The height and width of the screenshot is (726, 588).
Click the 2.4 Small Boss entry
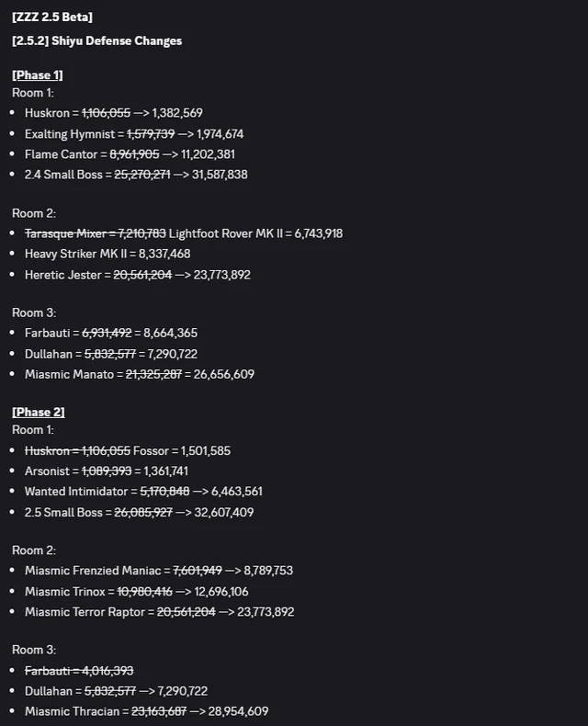pyautogui.click(x=136, y=174)
